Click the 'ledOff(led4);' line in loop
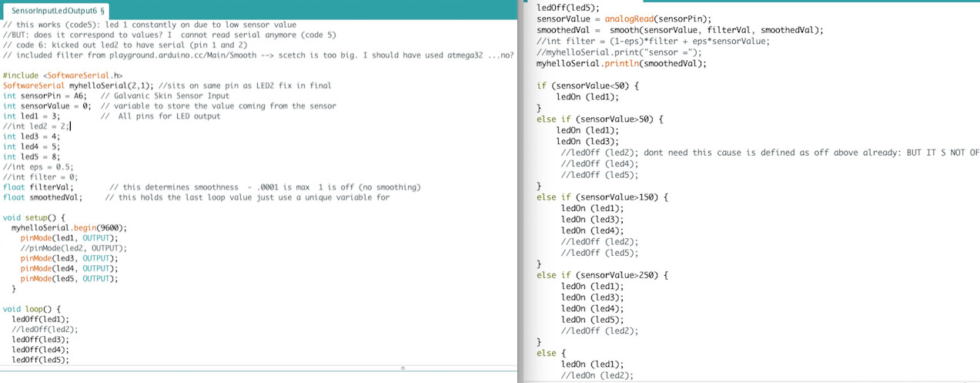 point(40,349)
